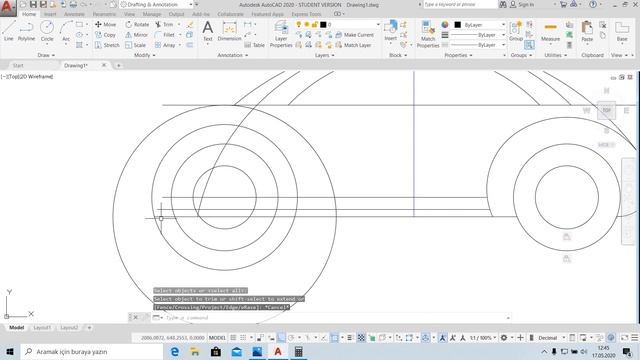The height and width of the screenshot is (360, 640).
Task: Select the Line tool
Action: coord(9,31)
